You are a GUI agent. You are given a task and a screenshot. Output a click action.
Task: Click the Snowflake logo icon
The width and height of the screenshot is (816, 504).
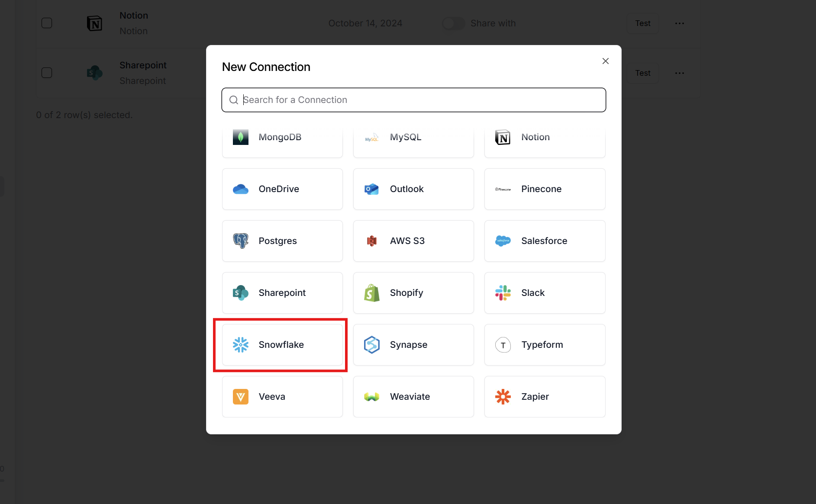click(x=241, y=345)
